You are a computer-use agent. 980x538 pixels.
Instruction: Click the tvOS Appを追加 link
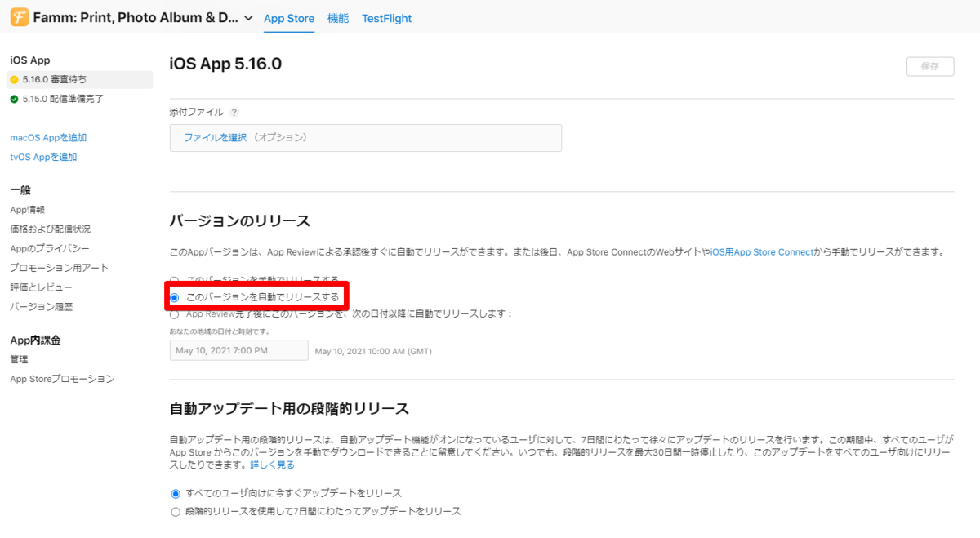(x=43, y=157)
